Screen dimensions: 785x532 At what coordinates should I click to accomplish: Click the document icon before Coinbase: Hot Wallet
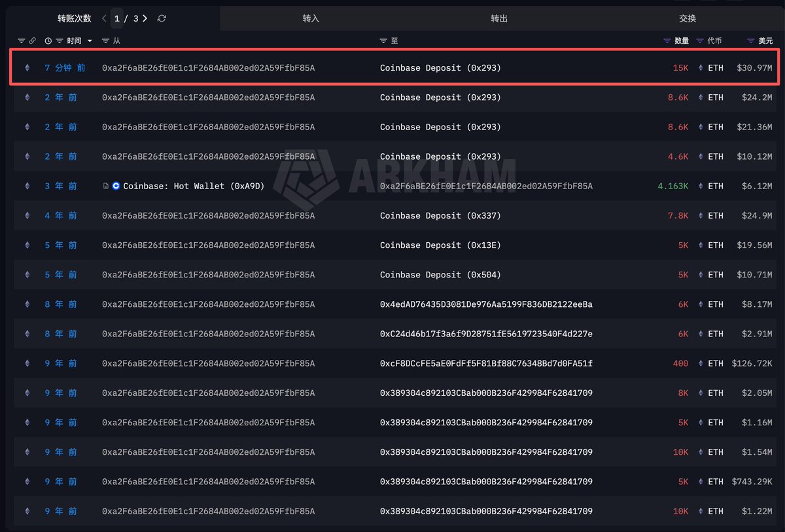[x=105, y=186]
